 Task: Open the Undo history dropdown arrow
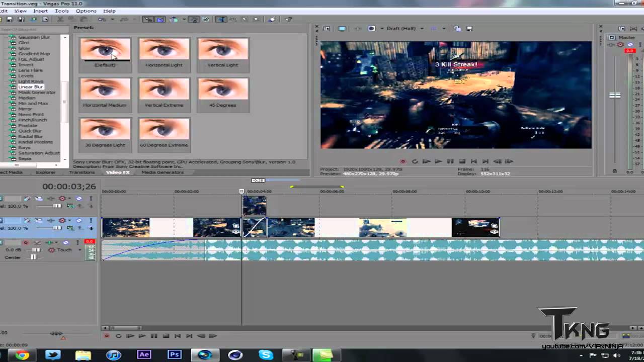point(112,20)
